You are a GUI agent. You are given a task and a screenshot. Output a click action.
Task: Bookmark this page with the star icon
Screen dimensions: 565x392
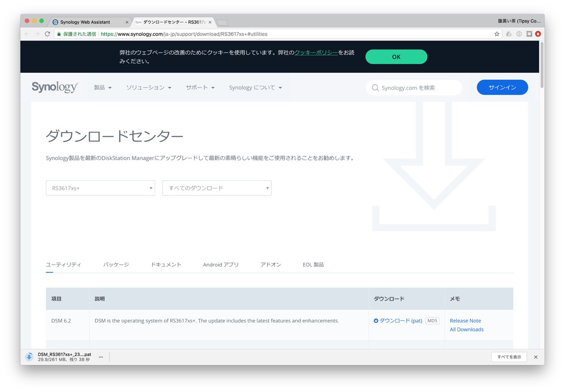click(x=497, y=34)
